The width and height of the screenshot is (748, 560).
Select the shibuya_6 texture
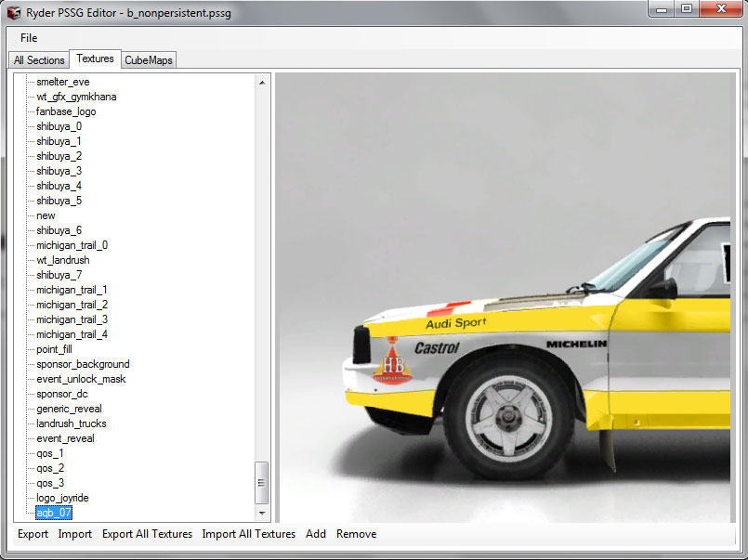[x=59, y=230]
